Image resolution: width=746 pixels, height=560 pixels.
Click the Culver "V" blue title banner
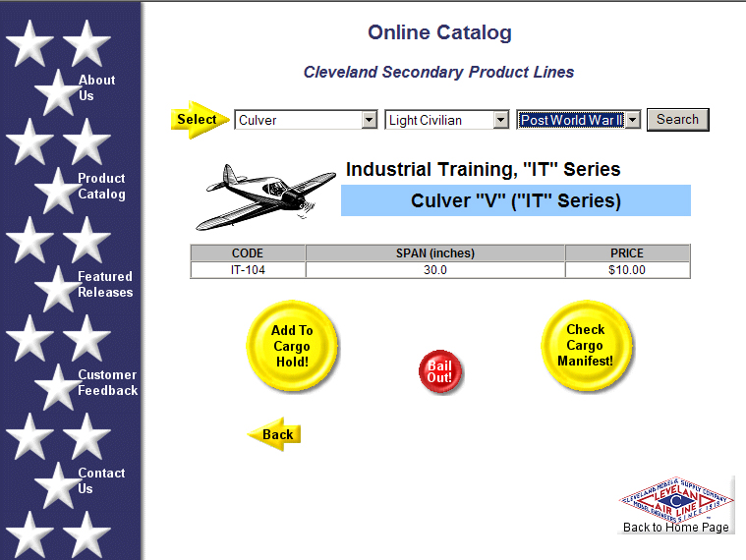515,201
